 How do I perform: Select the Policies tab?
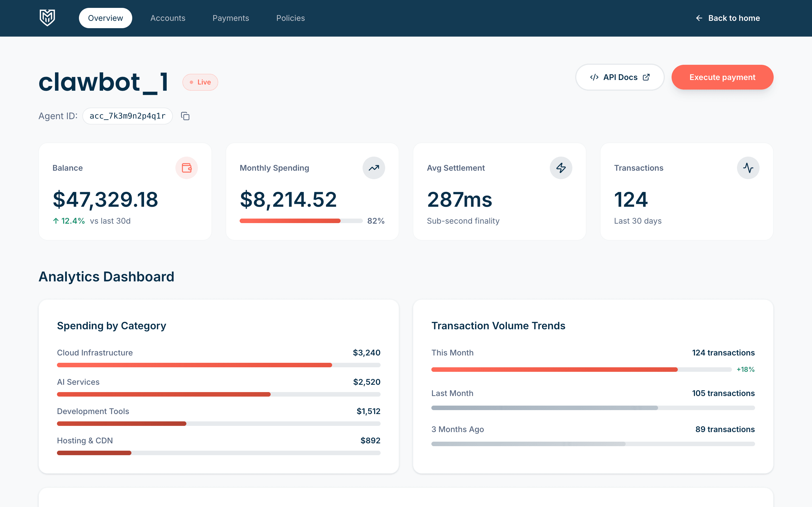[x=291, y=18]
